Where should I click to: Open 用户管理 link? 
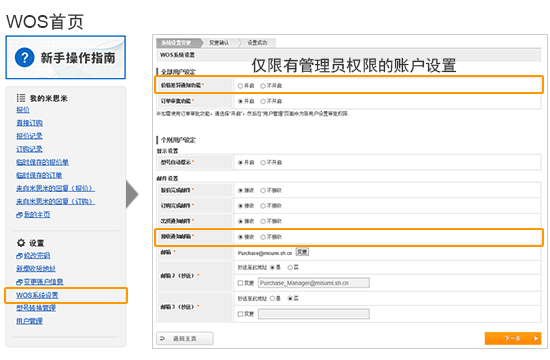click(29, 321)
